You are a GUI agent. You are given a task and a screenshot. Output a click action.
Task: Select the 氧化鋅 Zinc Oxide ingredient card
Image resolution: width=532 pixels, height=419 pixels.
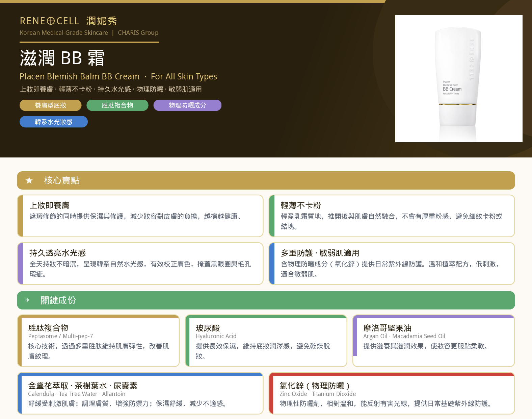coord(392,393)
